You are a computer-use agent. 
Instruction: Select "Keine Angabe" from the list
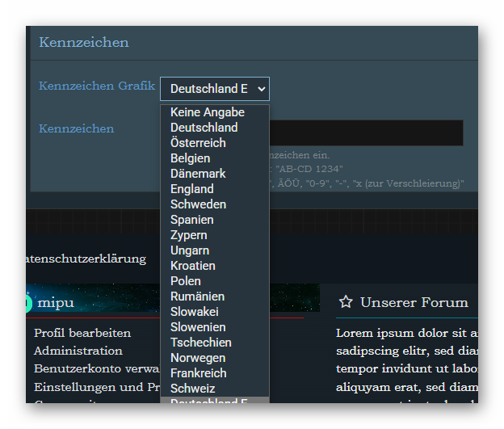tap(208, 112)
